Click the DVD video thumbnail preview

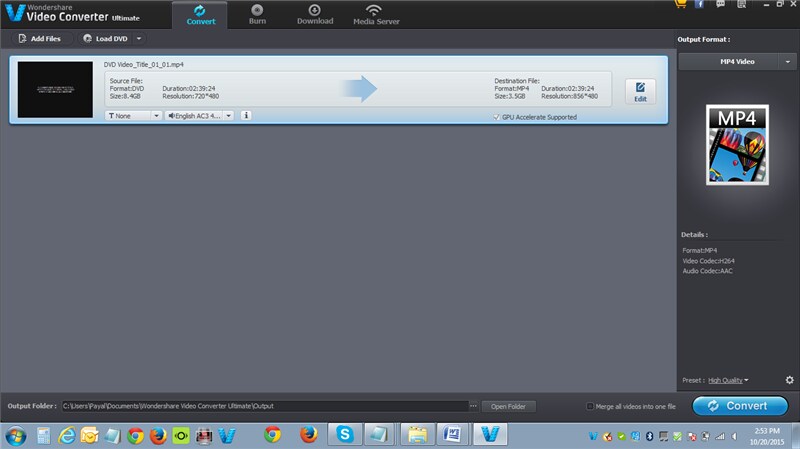coord(55,89)
